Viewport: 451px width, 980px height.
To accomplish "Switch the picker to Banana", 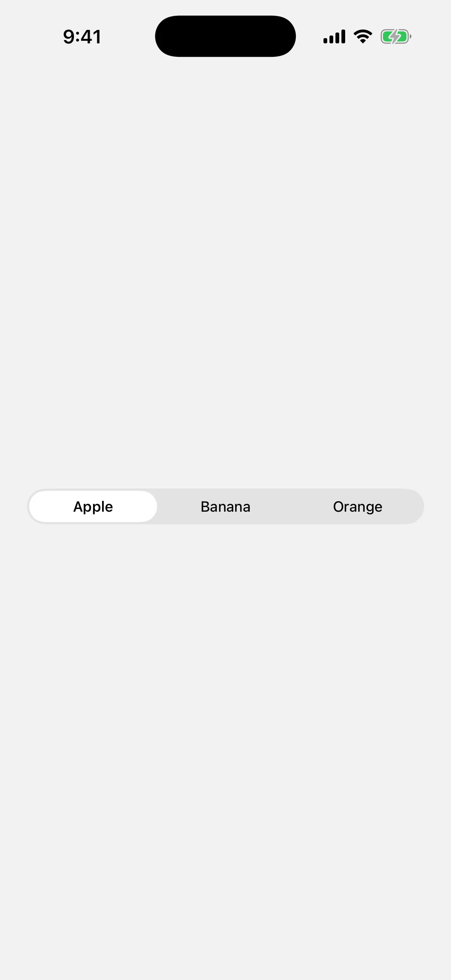I will tap(225, 506).
